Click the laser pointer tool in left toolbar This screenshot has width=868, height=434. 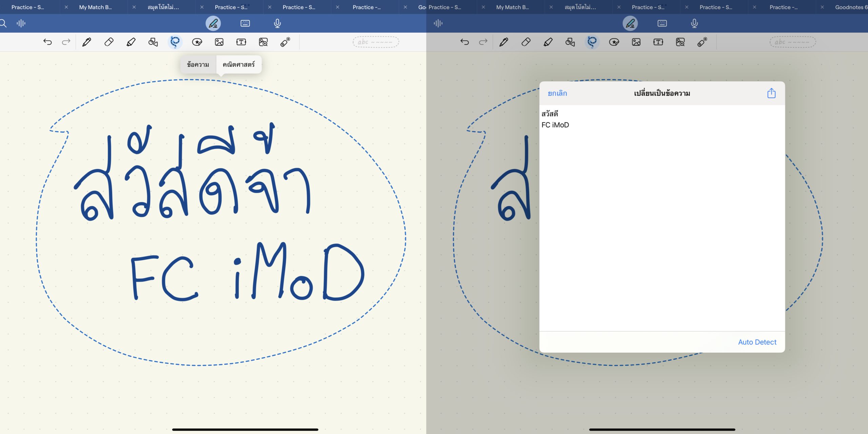pos(285,42)
